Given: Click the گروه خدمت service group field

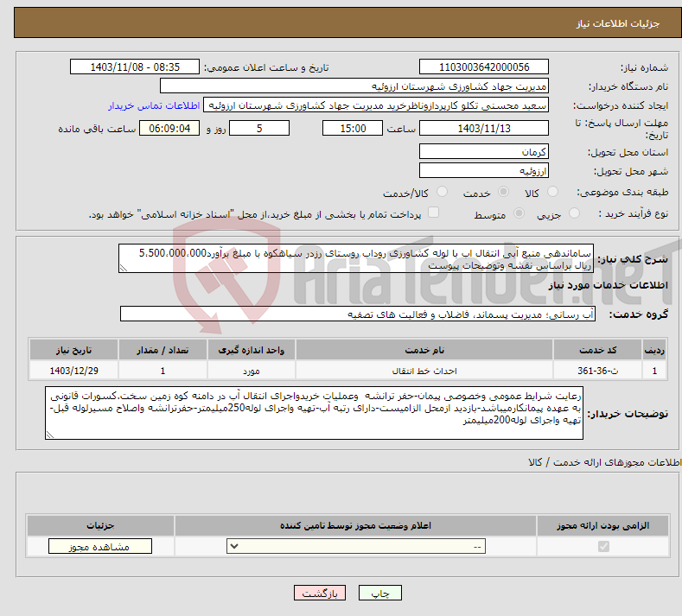Looking at the screenshot, I should (358, 314).
